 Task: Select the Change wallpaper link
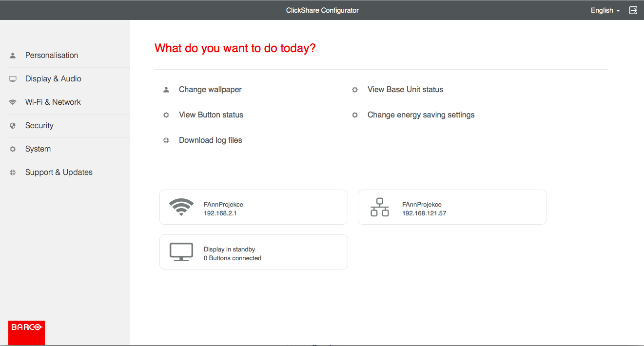tap(210, 90)
